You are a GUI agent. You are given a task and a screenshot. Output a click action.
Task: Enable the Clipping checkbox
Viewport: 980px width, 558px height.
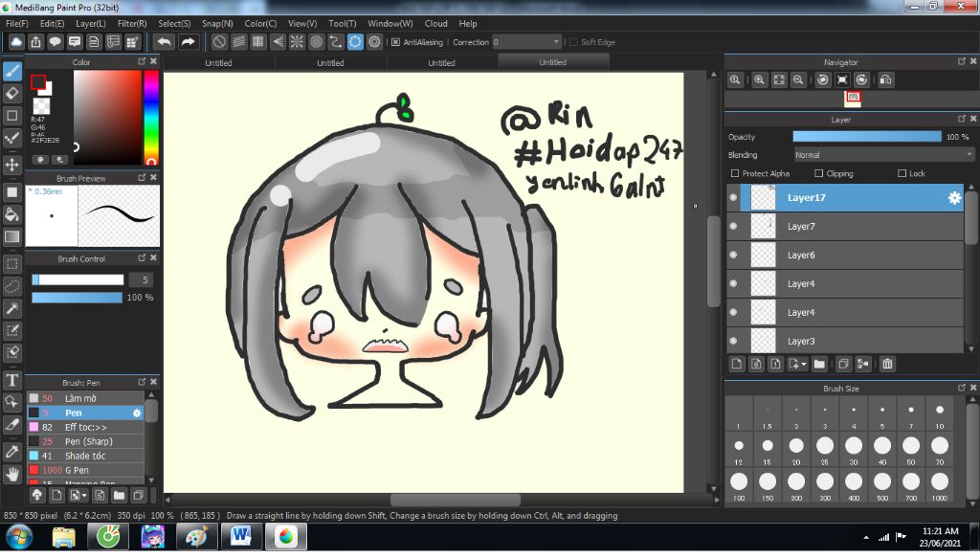(x=819, y=173)
